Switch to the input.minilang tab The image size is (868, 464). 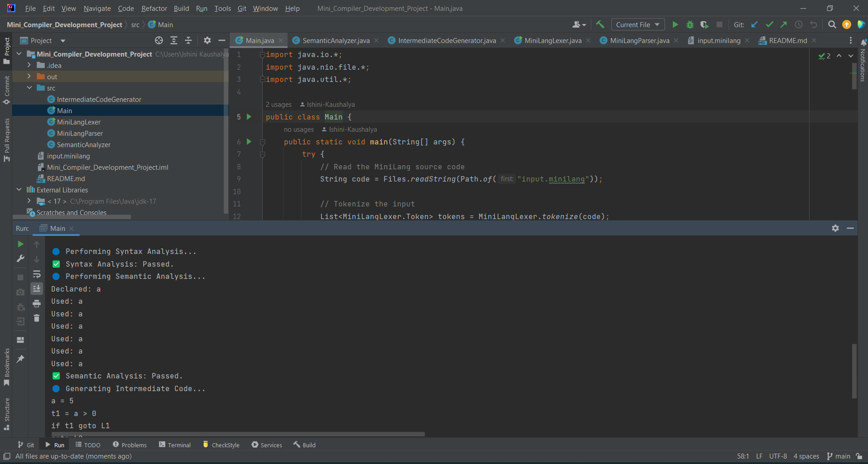pyautogui.click(x=719, y=40)
